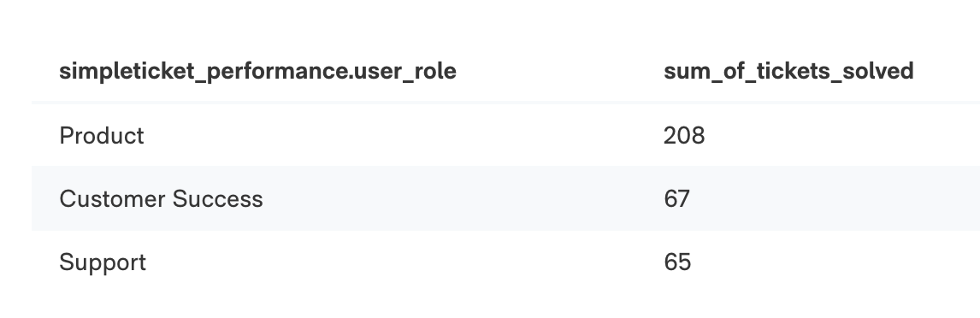Select the Customer Success role cell
The image size is (980, 318).
pos(162,199)
